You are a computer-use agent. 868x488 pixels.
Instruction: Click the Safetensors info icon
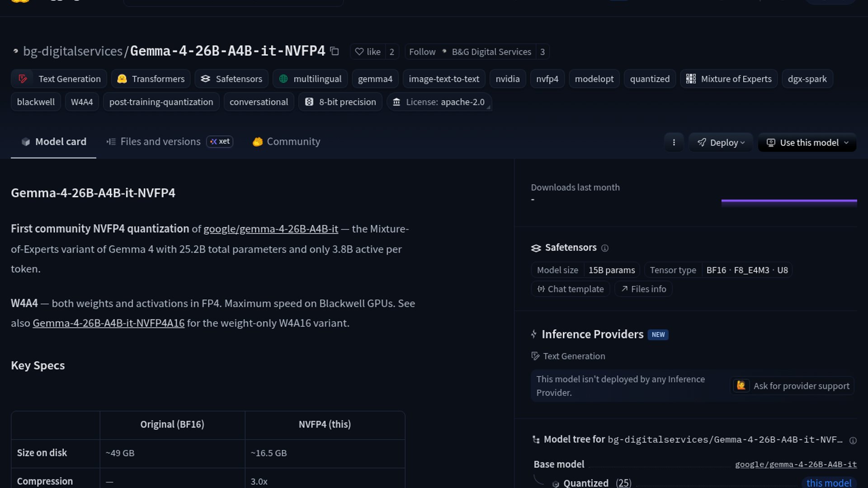[605, 248]
